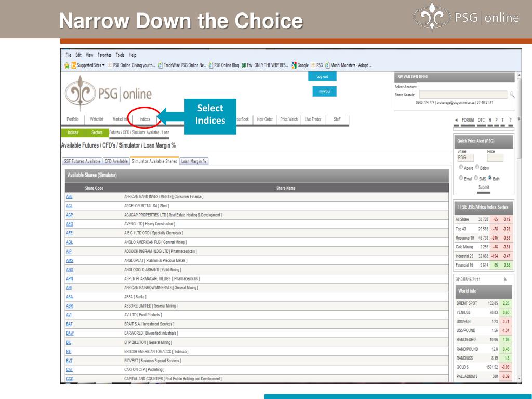Image resolution: width=532 pixels, height=399 pixels.
Task: Switch to Loan Margin % tab
Action: coord(194,162)
